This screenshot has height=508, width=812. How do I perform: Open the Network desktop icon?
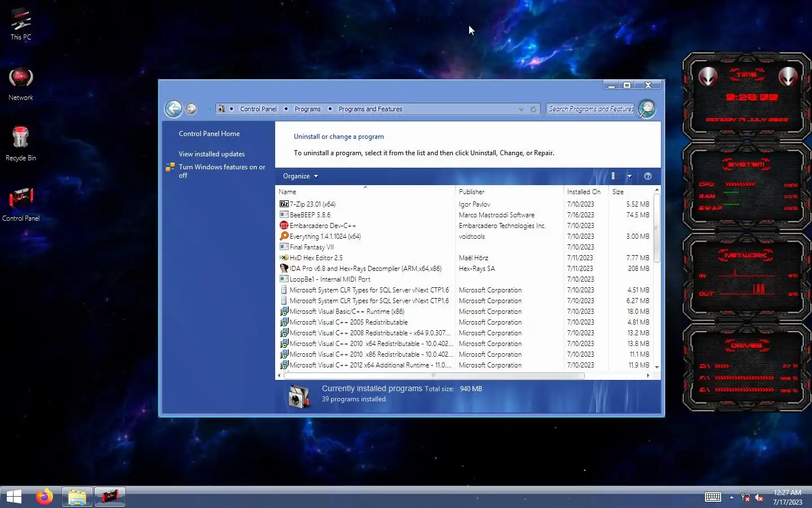[x=21, y=84]
